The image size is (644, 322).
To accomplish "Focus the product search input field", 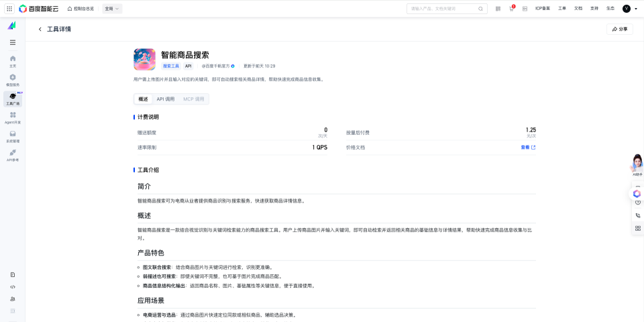I will pyautogui.click(x=443, y=9).
